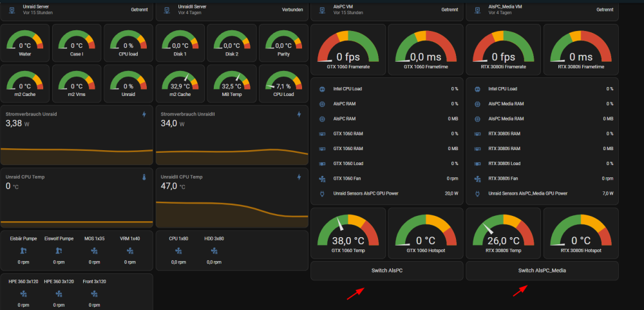Click the CPU icon above AlsPC Media RAM
Image resolution: width=644 pixels, height=310 pixels.
tap(477, 89)
